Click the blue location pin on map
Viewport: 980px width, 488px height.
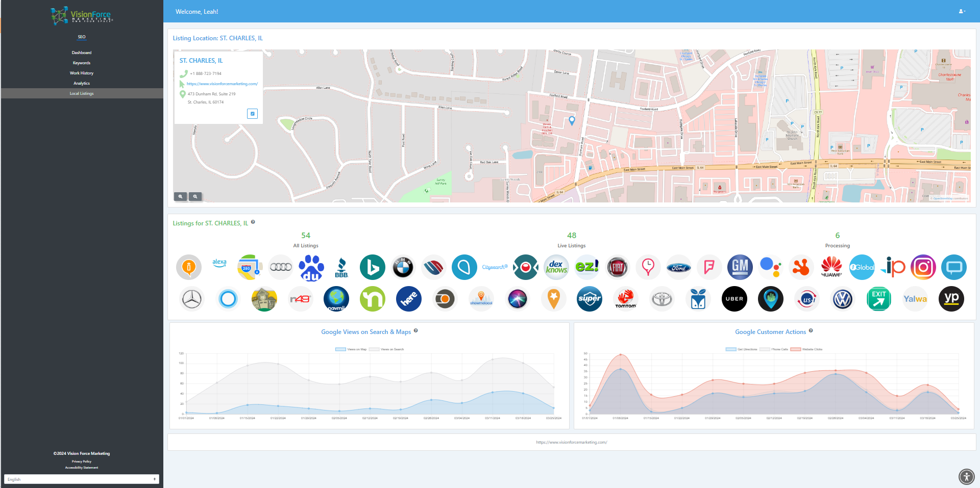572,120
